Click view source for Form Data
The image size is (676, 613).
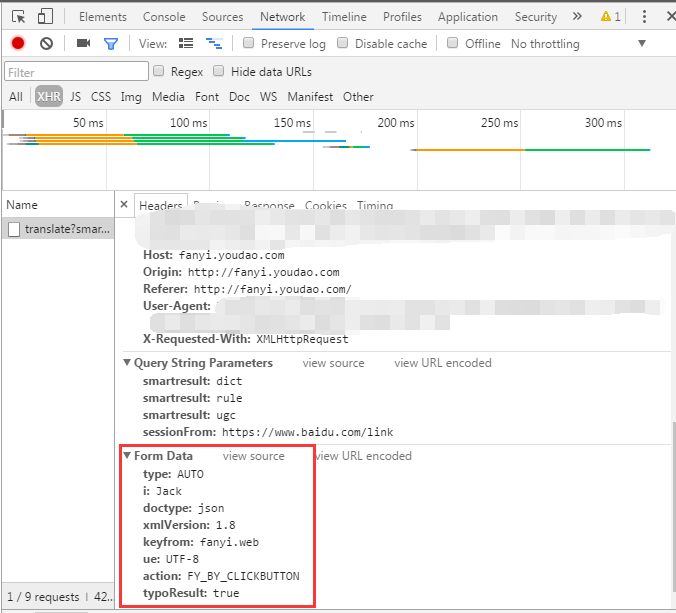coord(254,456)
